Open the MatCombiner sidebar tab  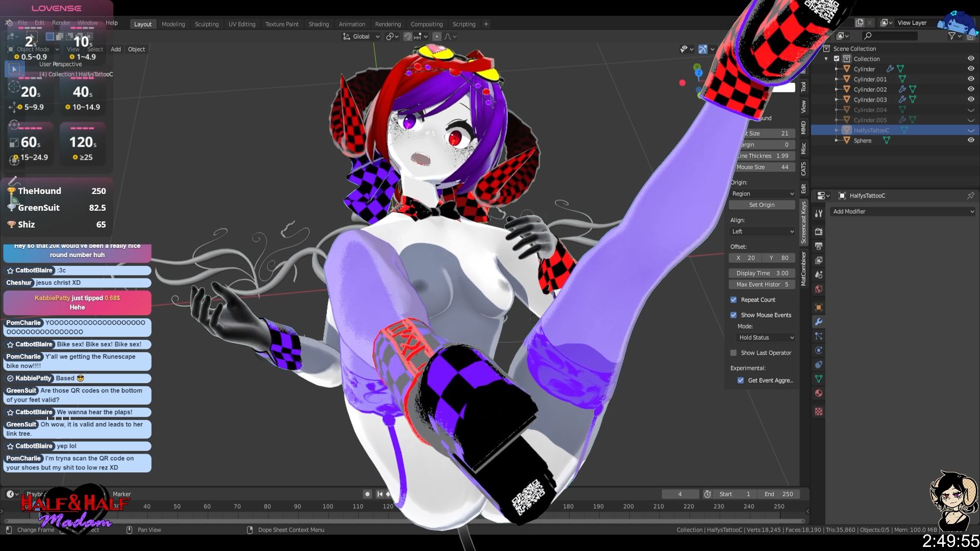click(x=803, y=268)
